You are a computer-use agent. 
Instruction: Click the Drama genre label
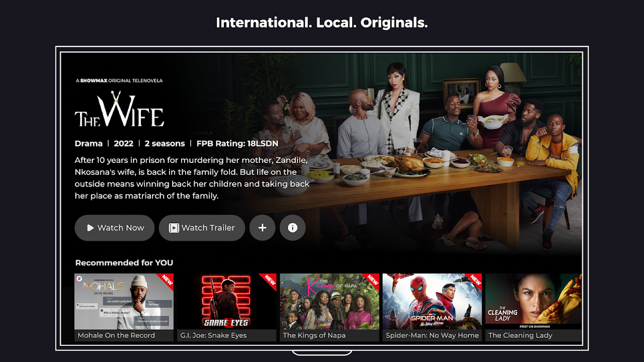[x=89, y=143]
